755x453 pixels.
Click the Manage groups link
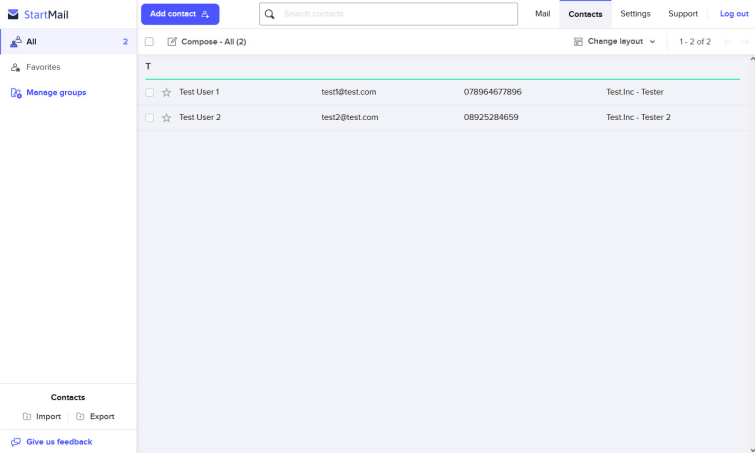[x=56, y=92]
